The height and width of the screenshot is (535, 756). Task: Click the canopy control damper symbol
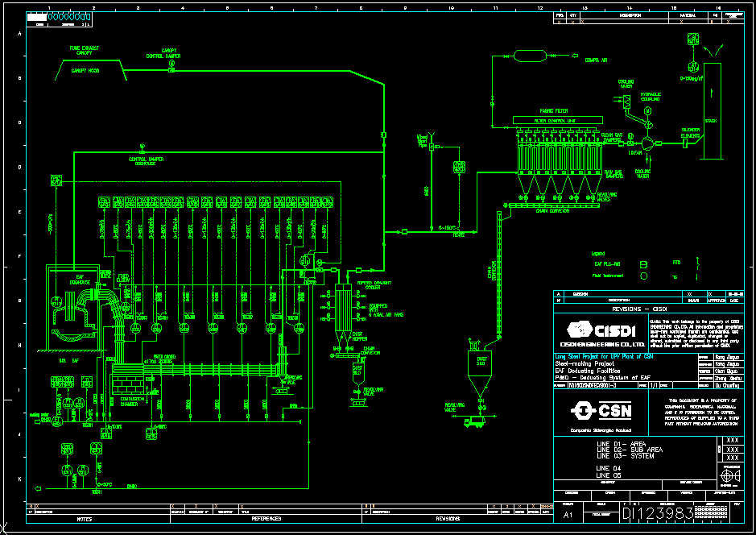[x=171, y=67]
